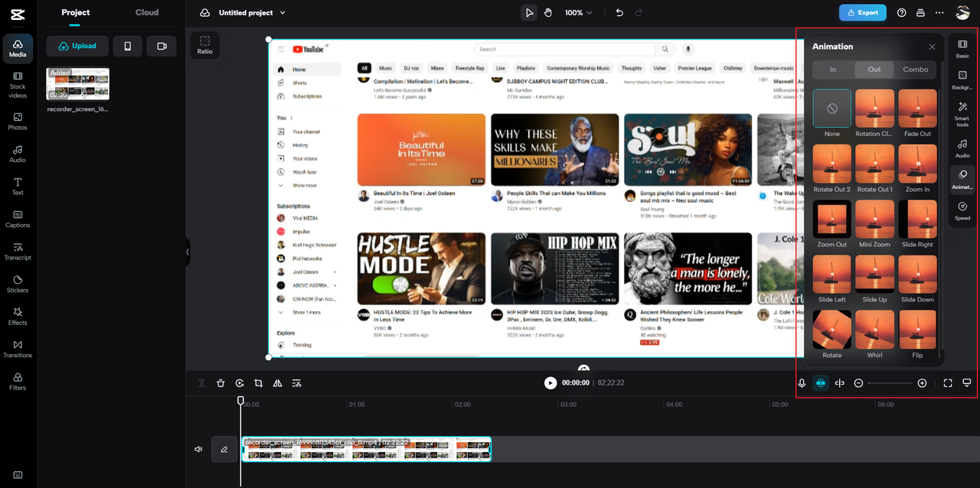The image size is (980, 488).
Task: Click the camera record button beside Upload
Action: coord(162,46)
